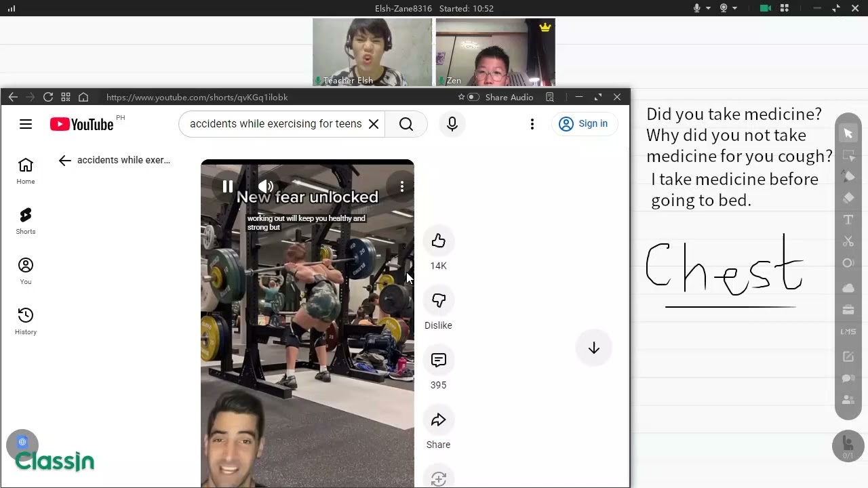This screenshot has height=488, width=868.
Task: Open webcam options dropdown arrow
Action: click(x=735, y=8)
